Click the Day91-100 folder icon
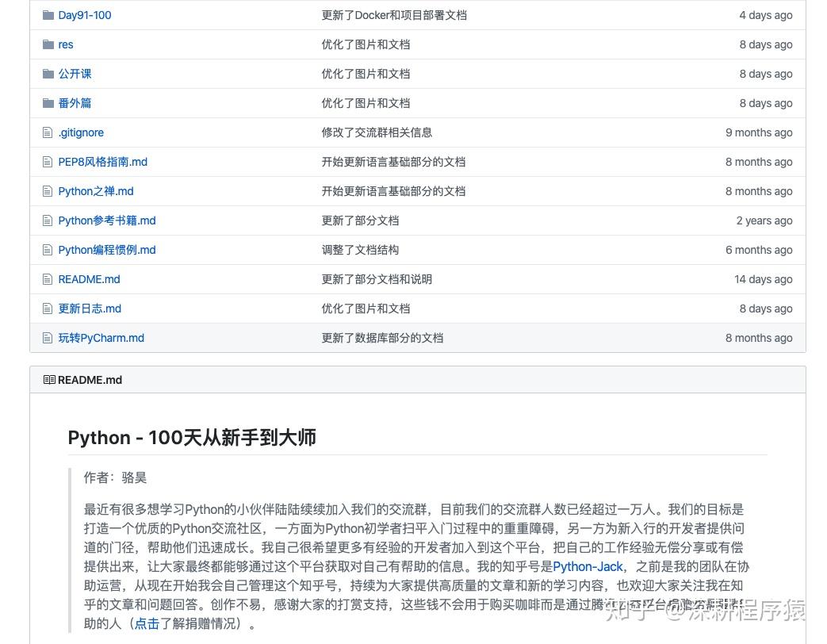The height and width of the screenshot is (644, 827). click(48, 15)
